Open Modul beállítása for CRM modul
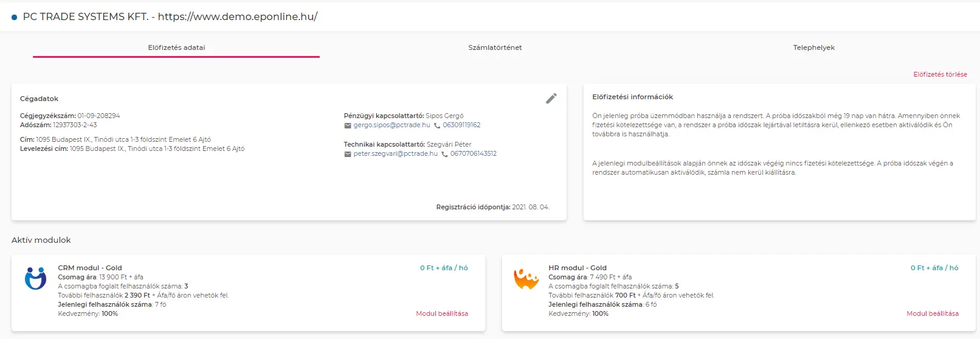The height and width of the screenshot is (339, 980). pyautogui.click(x=442, y=313)
